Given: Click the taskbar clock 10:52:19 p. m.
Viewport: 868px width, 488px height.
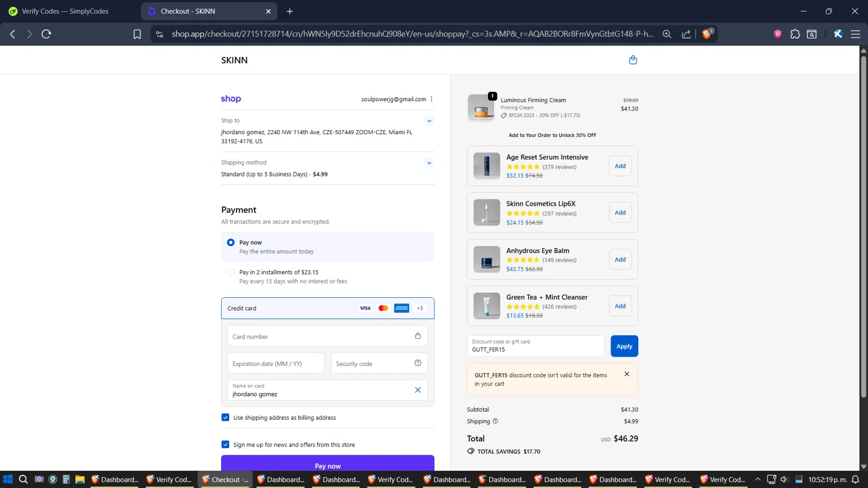Looking at the screenshot, I should click(827, 479).
